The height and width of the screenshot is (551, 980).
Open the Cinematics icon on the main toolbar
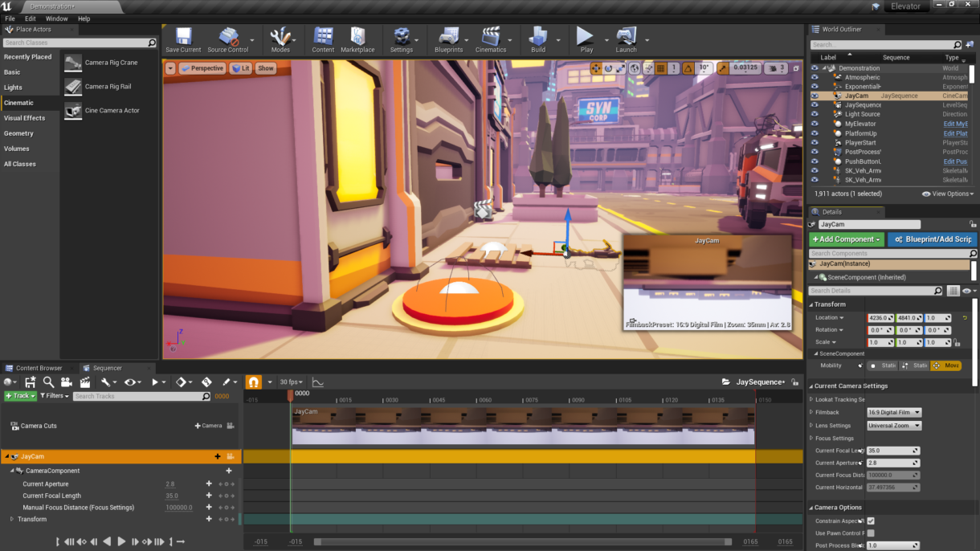492,35
